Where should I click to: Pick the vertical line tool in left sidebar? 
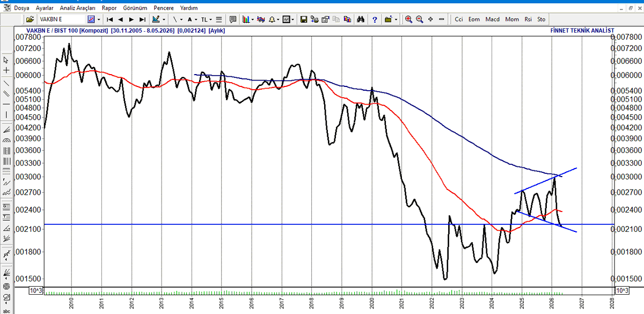pos(6,114)
